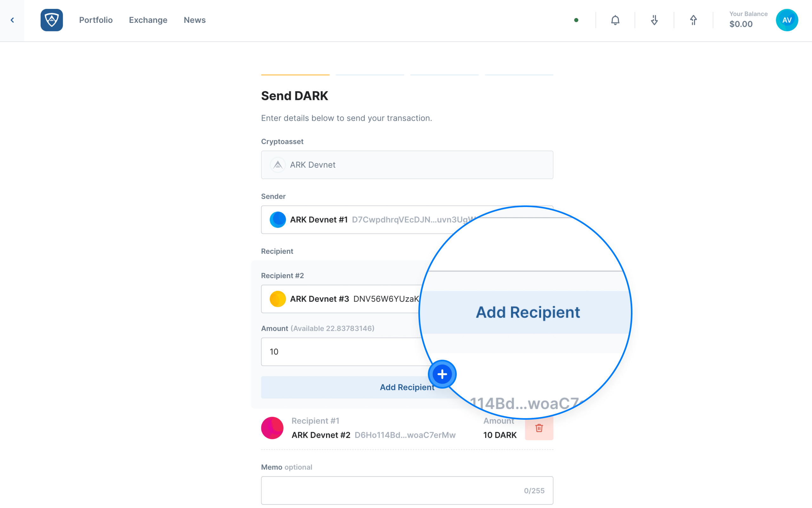Click the pink Recipient #1 avatar
812x508 pixels.
point(272,428)
